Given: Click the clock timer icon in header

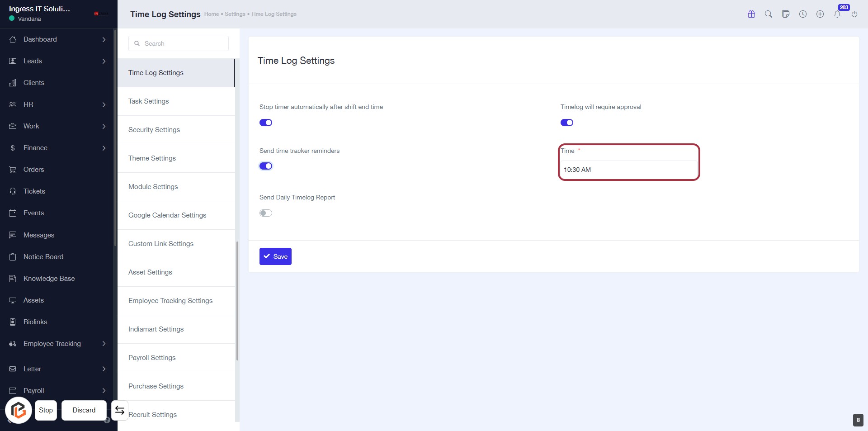Looking at the screenshot, I should 803,14.
